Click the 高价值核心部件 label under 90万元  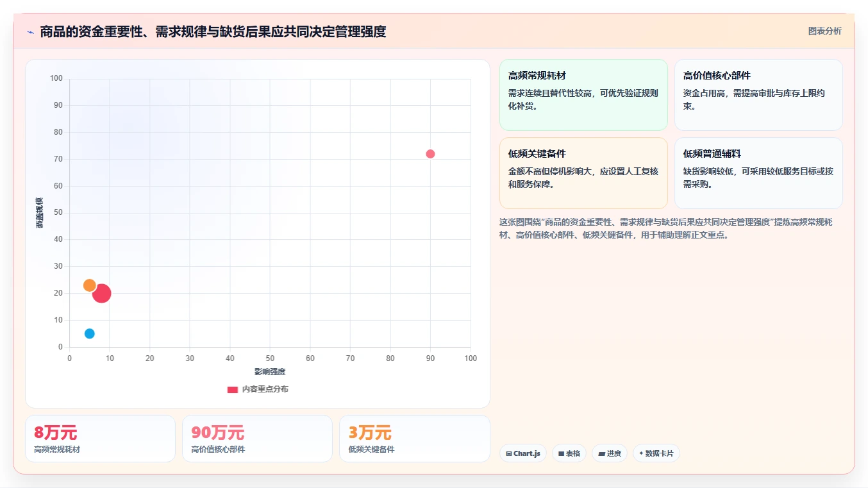pos(218,450)
